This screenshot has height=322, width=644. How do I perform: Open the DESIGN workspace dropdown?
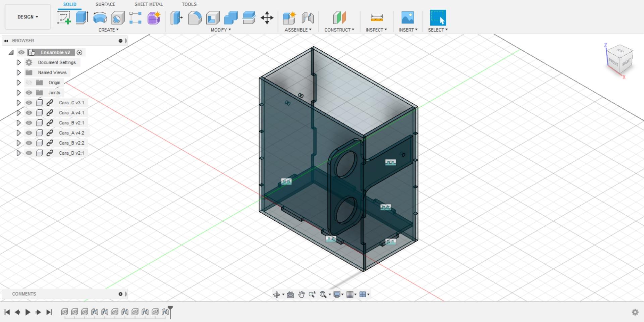tap(28, 17)
